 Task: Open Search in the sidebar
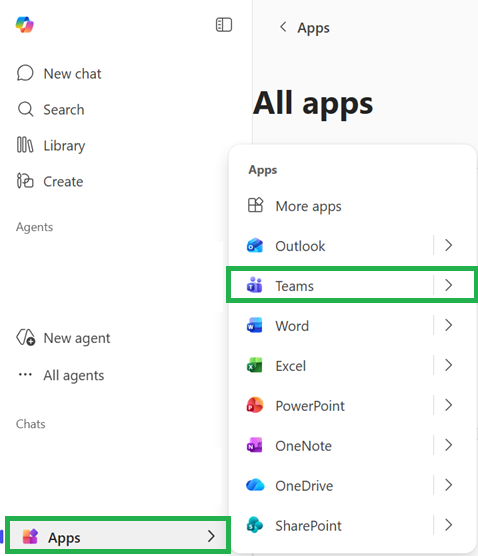click(50, 109)
